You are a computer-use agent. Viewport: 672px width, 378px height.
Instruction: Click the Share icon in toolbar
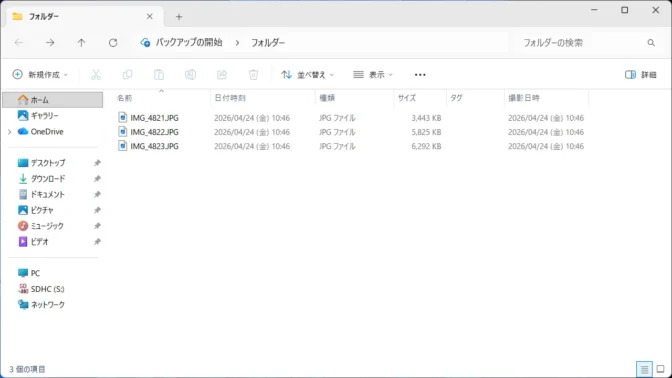pos(222,75)
